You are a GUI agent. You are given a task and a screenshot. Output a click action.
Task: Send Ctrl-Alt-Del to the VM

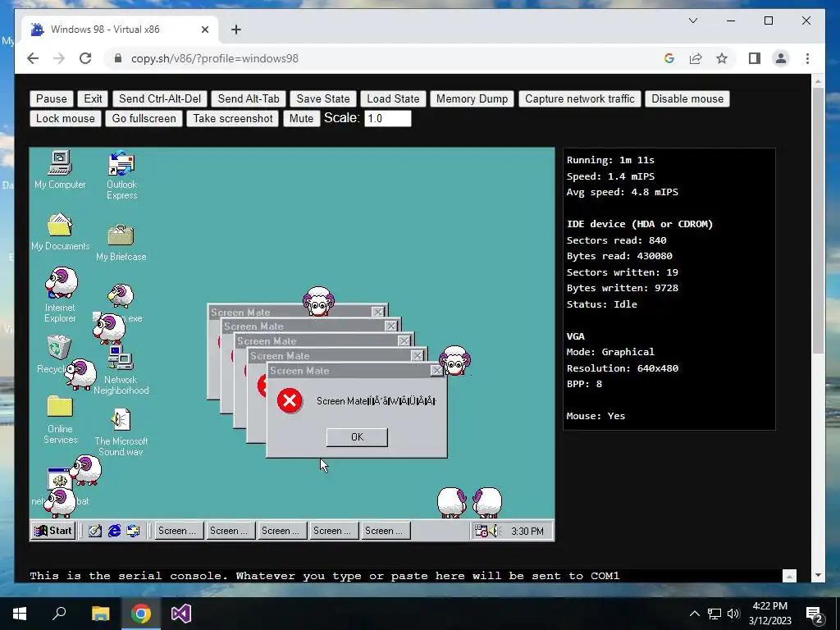coord(160,98)
